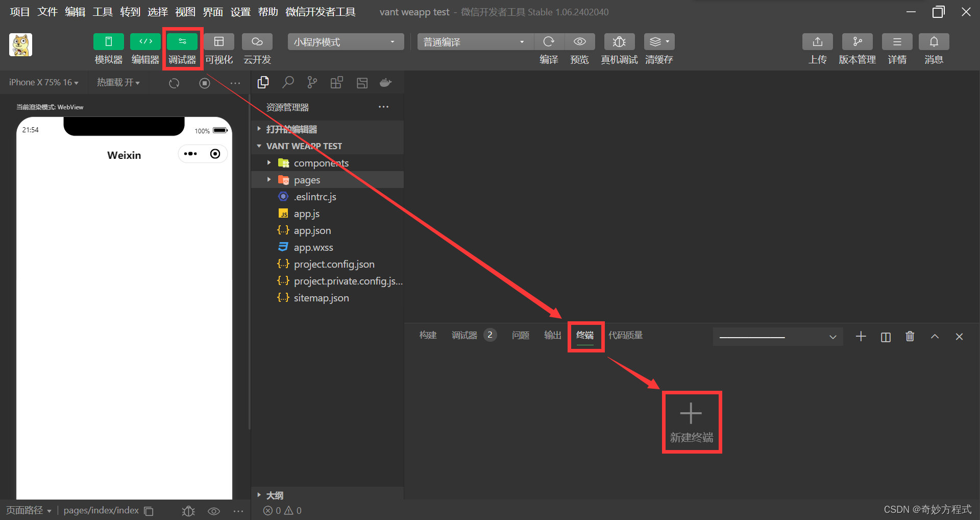This screenshot has width=980, height=520.
Task: Toggle the 模拟器 simulator panel button
Action: click(x=109, y=41)
